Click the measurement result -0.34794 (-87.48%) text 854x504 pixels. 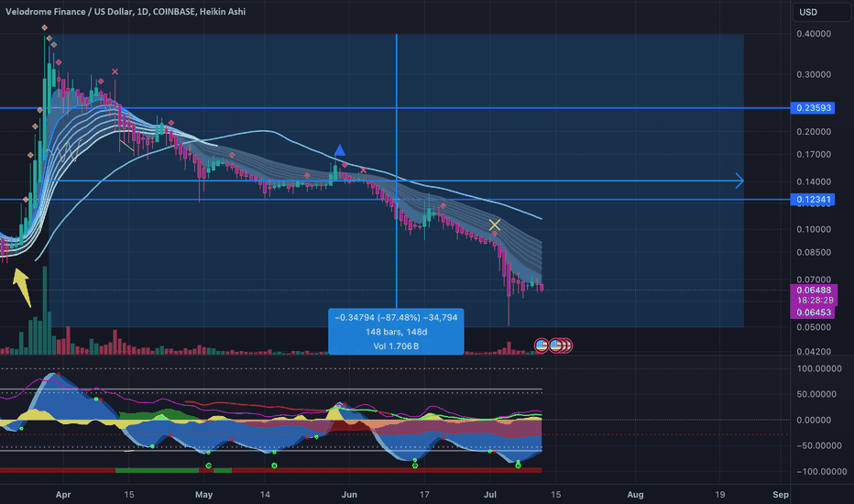(396, 317)
